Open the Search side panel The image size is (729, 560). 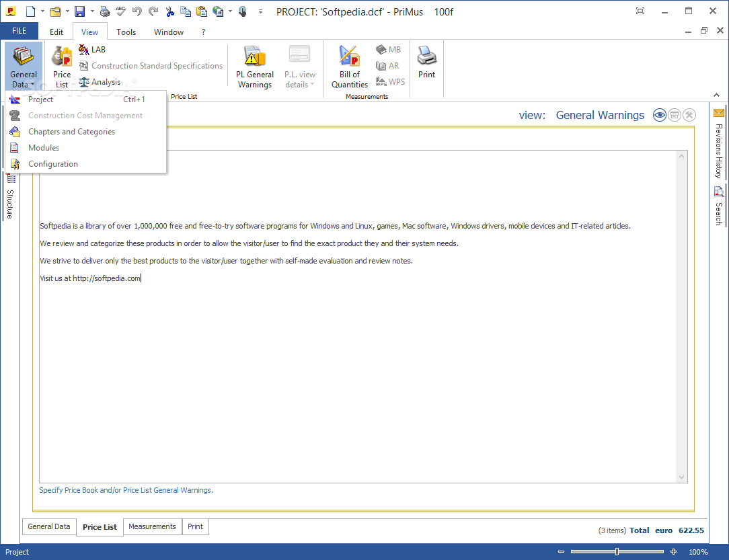click(x=719, y=206)
